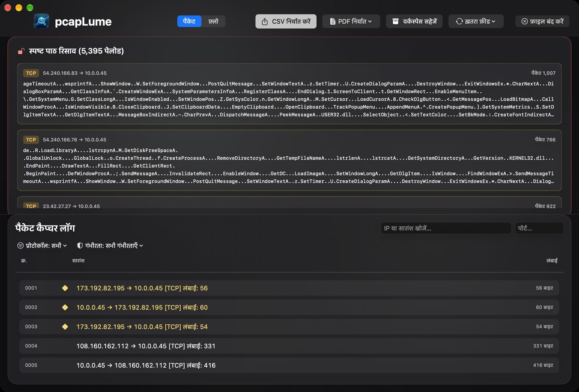
Task: Click the yellow diamond icon in row 0003
Action: 65,326
